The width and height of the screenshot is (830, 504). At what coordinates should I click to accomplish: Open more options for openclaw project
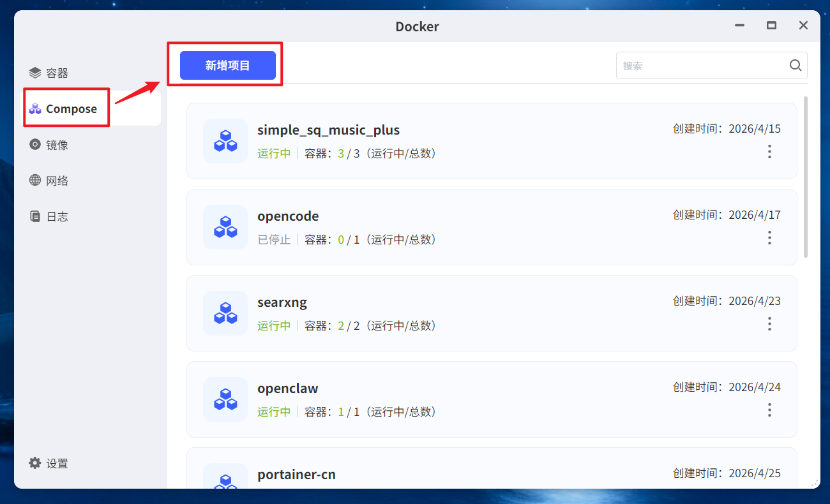click(769, 410)
